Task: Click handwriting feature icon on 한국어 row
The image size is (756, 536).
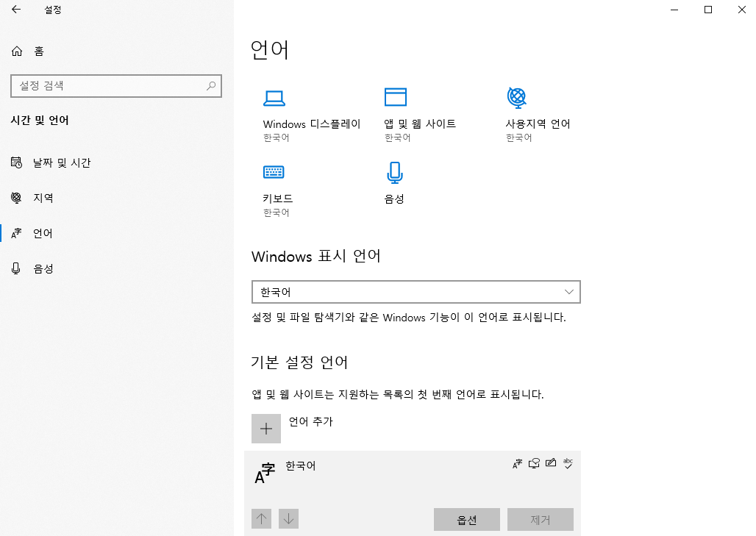Action: [x=551, y=463]
